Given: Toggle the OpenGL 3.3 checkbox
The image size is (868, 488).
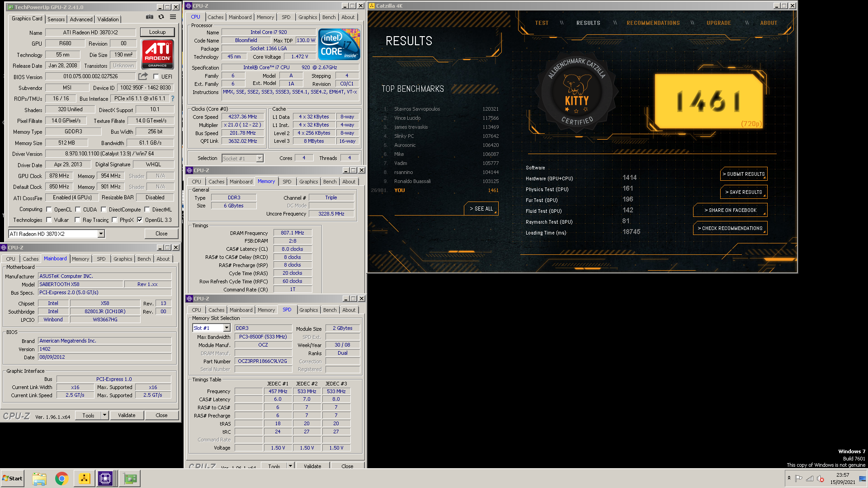Looking at the screenshot, I should click(x=140, y=220).
